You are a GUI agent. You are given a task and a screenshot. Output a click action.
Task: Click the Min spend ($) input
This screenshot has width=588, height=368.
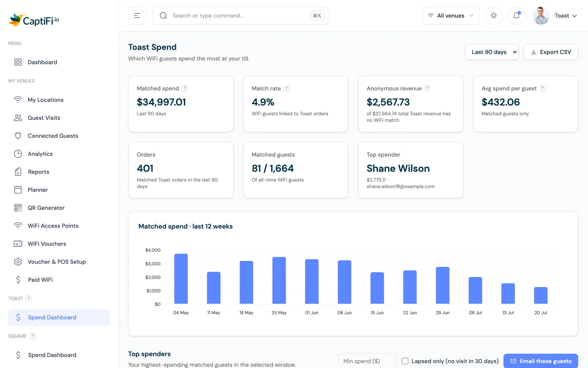tap(367, 361)
